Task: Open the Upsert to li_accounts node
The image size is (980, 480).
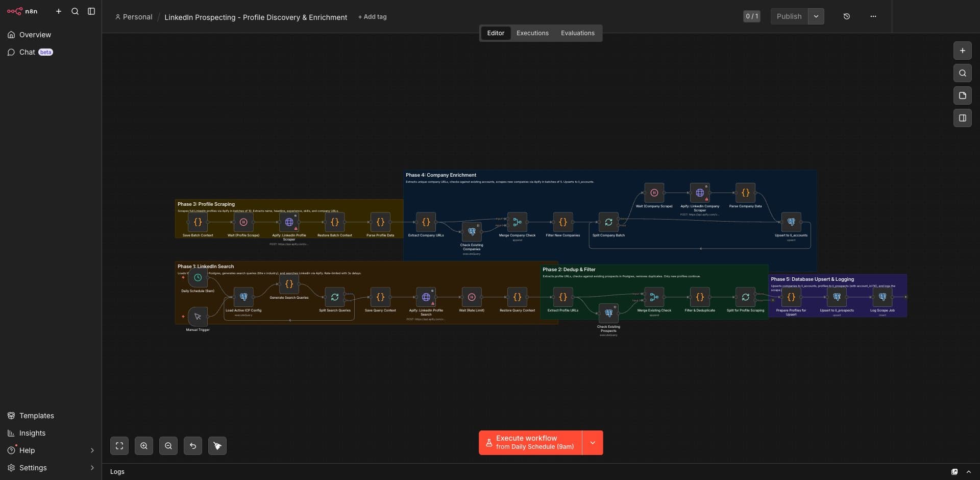Action: coord(791,222)
